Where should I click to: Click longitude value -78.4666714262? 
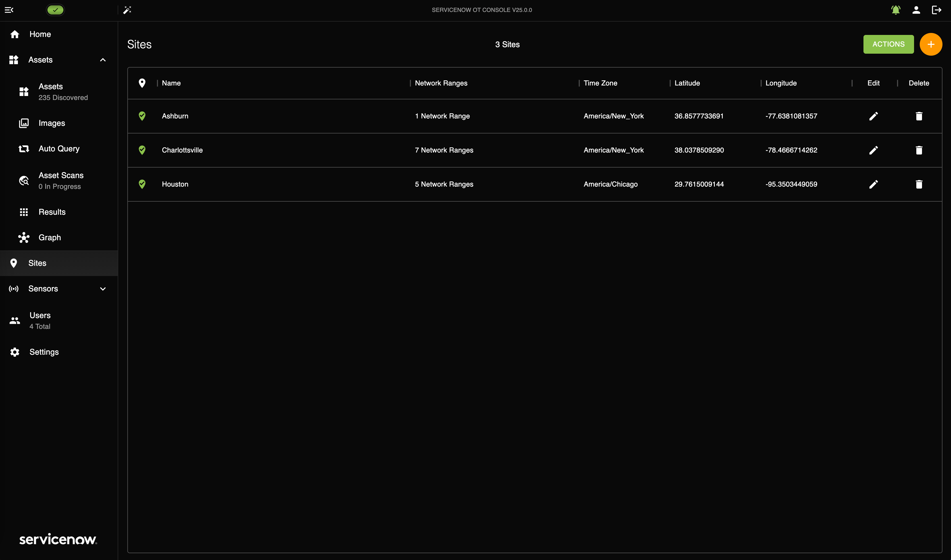click(791, 150)
